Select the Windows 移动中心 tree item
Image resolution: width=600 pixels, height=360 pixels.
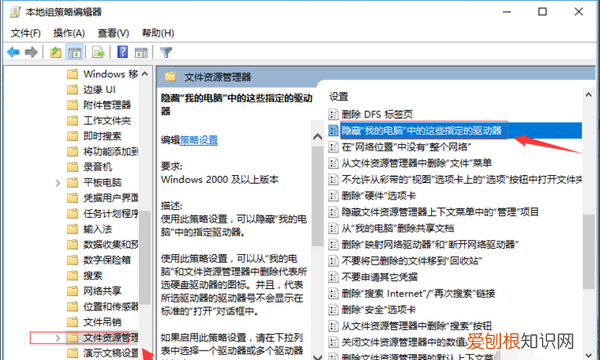(111, 74)
